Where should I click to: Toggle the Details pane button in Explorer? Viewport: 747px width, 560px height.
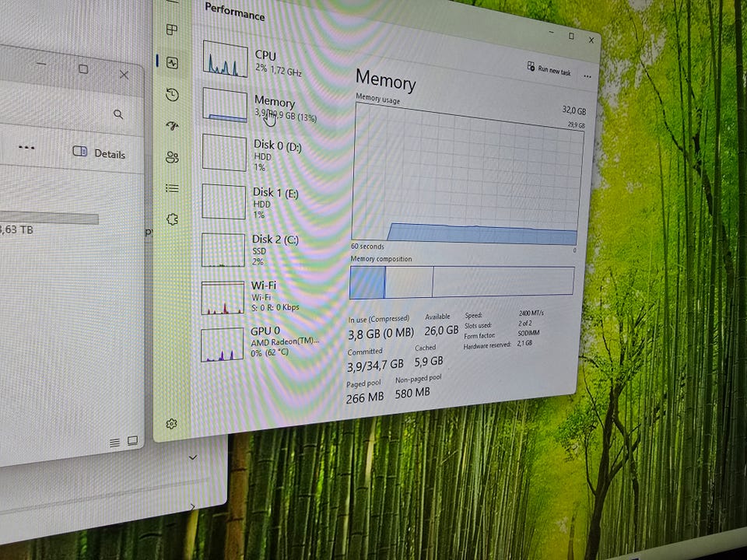click(99, 153)
